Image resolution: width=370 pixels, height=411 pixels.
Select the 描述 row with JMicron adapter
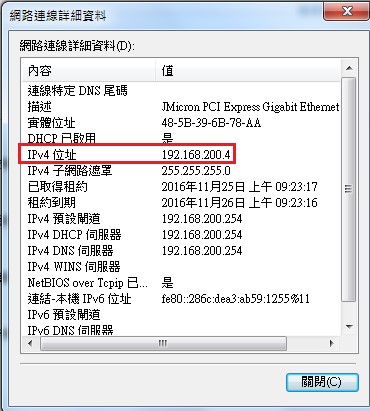[181, 107]
